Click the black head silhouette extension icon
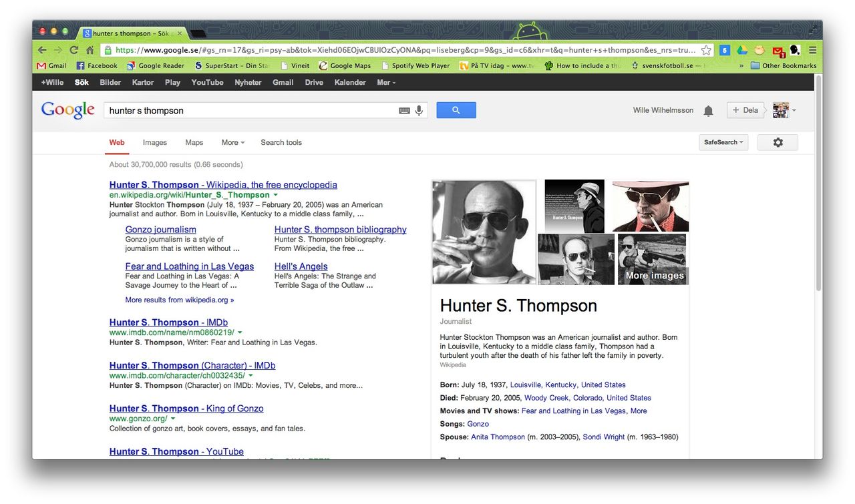 [x=795, y=50]
